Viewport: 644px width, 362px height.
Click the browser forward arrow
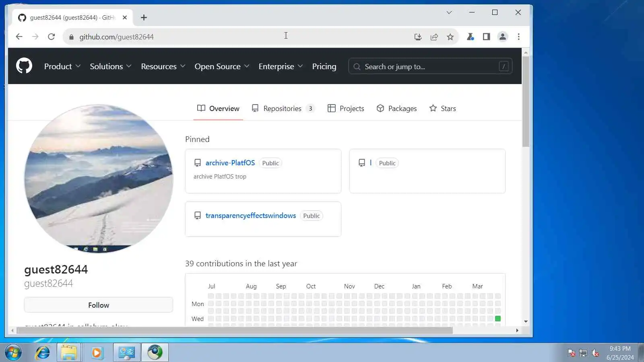[35, 37]
